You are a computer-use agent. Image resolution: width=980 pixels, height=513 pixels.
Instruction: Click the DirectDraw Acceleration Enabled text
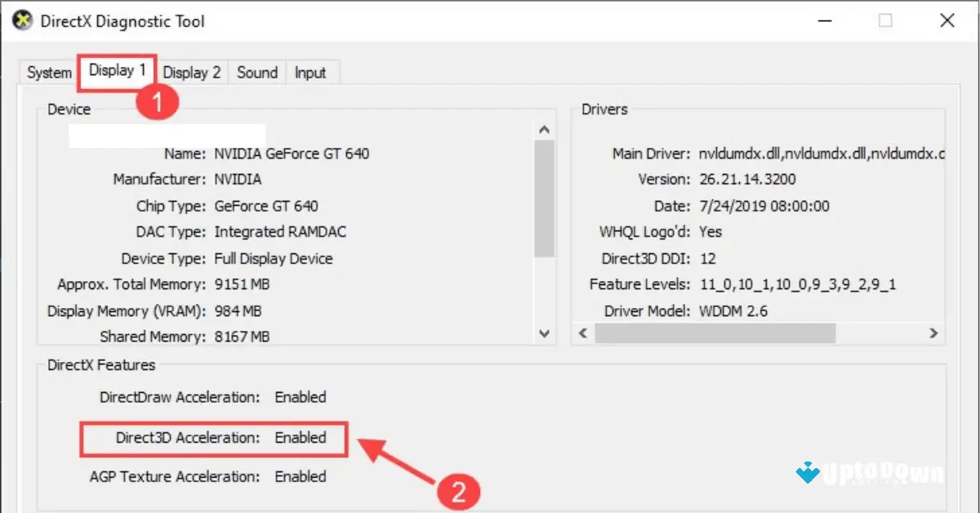tap(300, 397)
